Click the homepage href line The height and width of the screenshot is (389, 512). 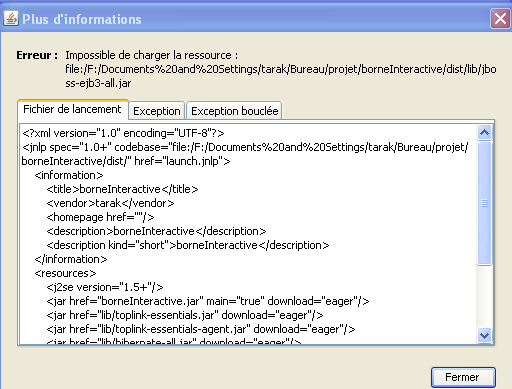[100, 217]
